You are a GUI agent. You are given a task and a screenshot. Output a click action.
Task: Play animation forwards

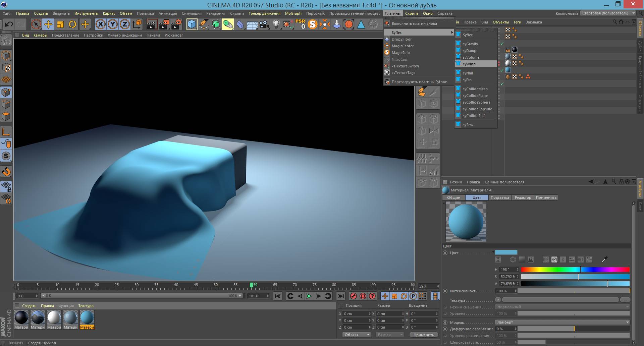click(309, 296)
